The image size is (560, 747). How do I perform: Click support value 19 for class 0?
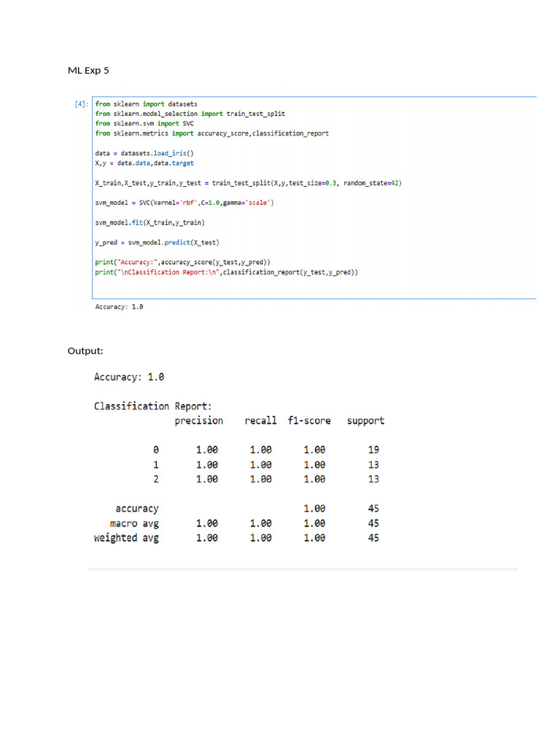pos(373,449)
